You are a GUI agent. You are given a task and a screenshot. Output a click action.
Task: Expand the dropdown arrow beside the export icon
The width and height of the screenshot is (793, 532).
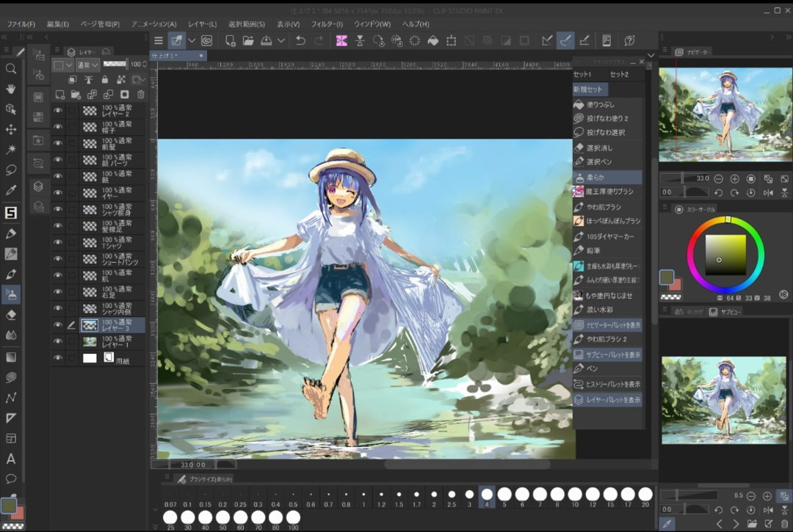point(281,41)
